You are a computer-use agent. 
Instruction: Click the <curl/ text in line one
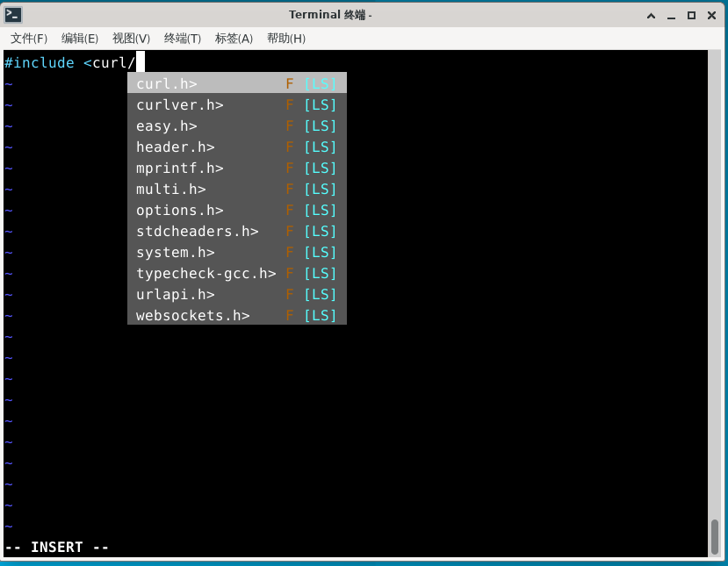pos(110,62)
